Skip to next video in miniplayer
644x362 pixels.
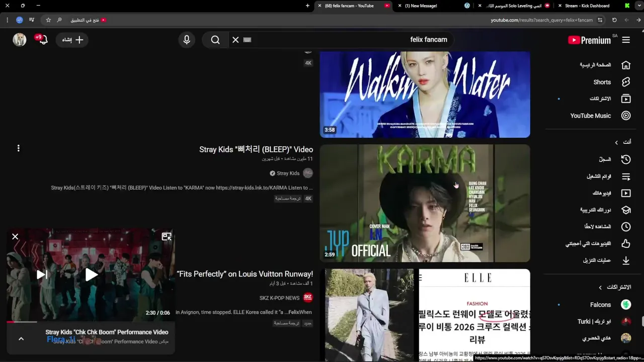(42, 275)
